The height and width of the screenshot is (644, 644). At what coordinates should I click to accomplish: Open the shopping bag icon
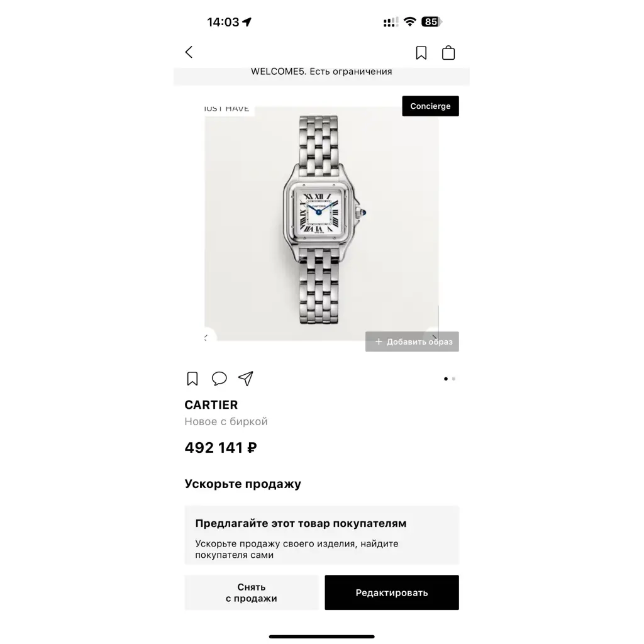448,53
